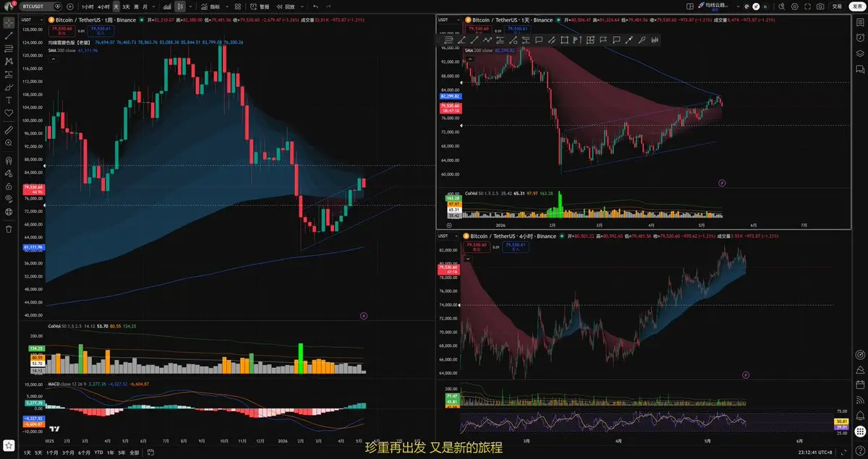Click the undo arrow in top toolbar

[315, 7]
